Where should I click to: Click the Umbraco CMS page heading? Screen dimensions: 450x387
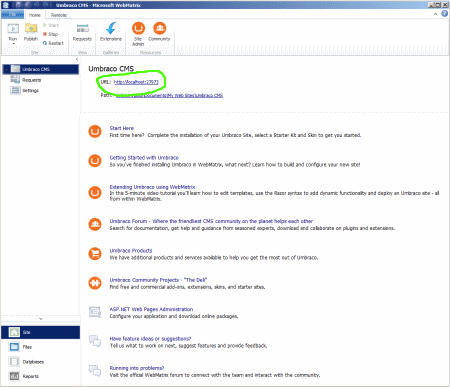(x=111, y=69)
